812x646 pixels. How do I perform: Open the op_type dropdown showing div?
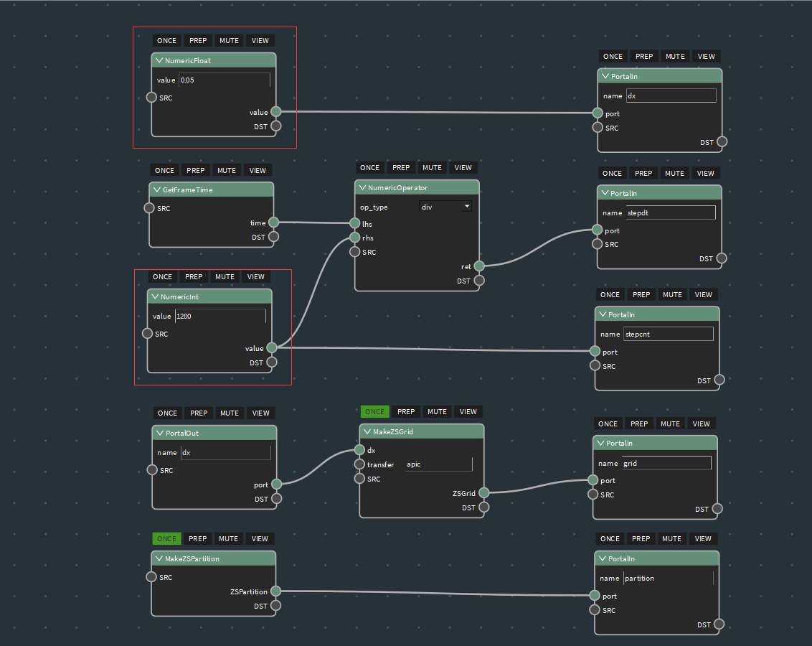point(445,207)
